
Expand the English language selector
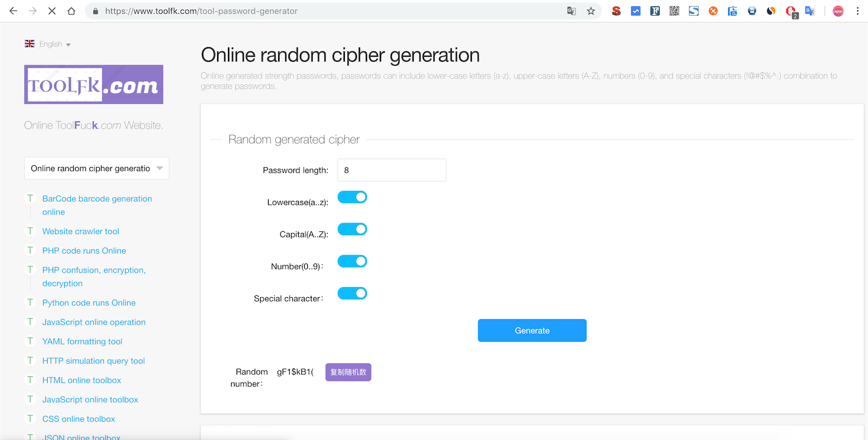pyautogui.click(x=48, y=44)
